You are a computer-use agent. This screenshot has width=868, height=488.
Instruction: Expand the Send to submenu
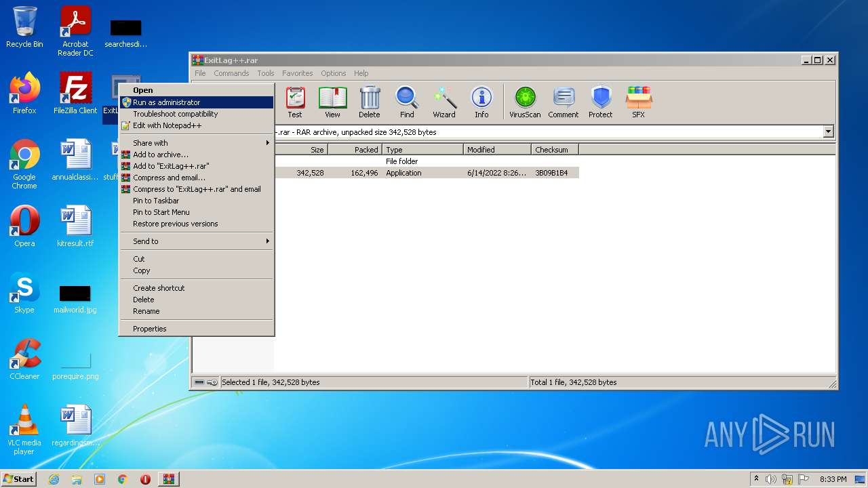pos(197,241)
